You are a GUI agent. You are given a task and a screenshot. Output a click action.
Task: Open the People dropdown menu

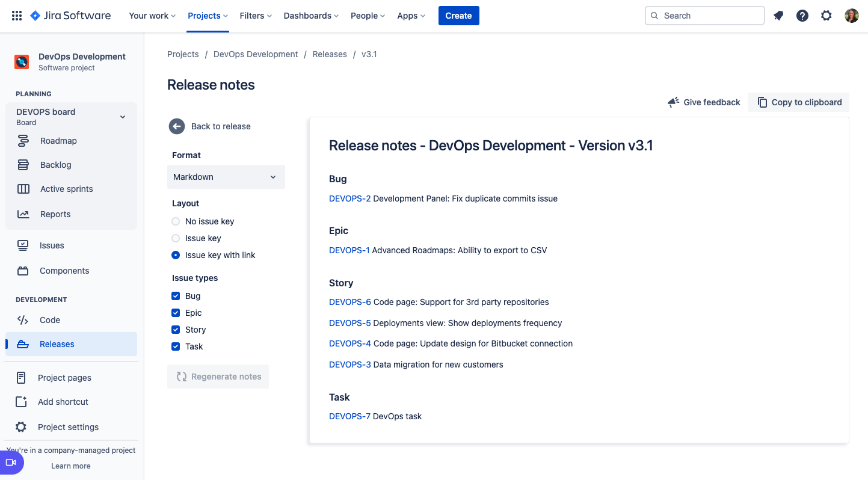tap(368, 16)
